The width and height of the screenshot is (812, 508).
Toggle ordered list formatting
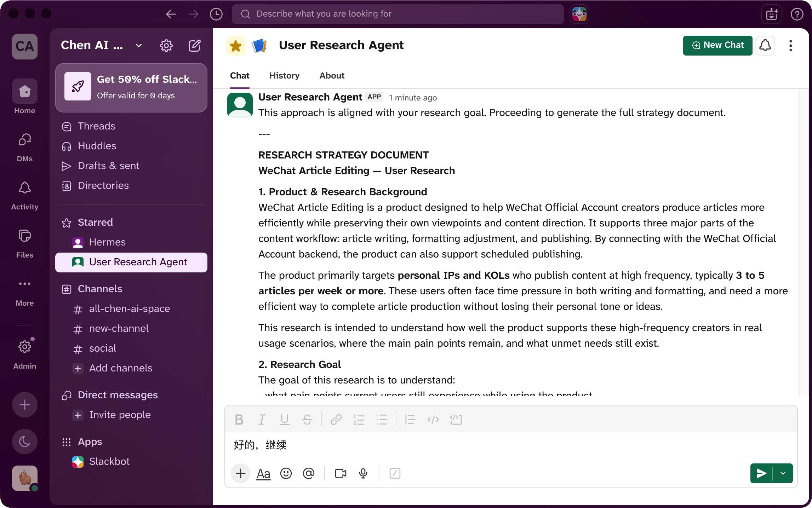[x=359, y=420]
